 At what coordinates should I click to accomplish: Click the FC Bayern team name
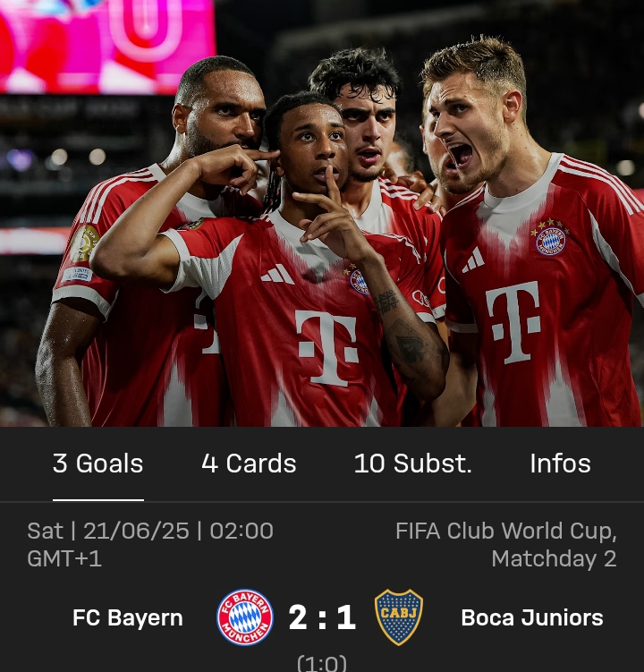point(128,617)
